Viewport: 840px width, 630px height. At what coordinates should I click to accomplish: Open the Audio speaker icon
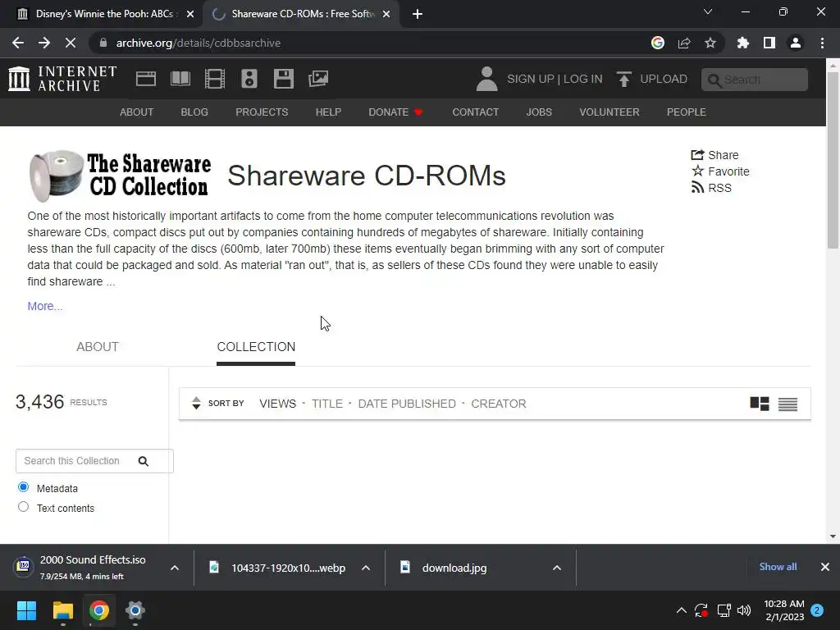click(249, 79)
